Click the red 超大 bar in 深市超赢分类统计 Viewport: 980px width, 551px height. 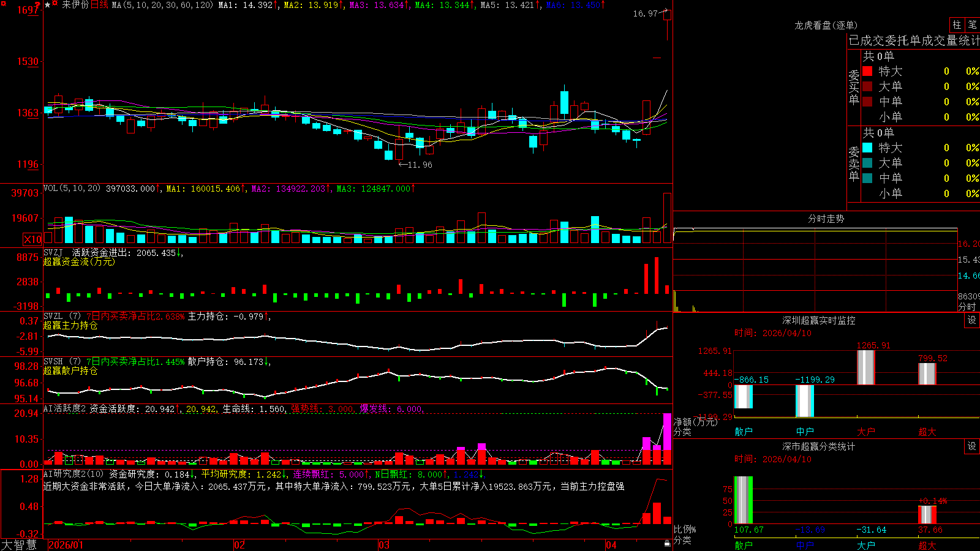point(927,515)
